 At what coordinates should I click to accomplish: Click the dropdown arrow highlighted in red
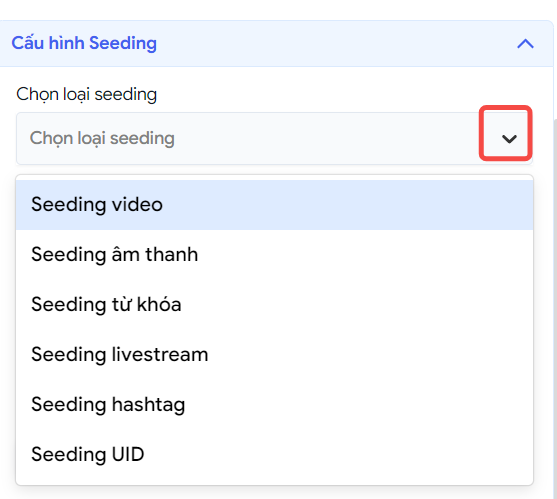[x=509, y=139]
